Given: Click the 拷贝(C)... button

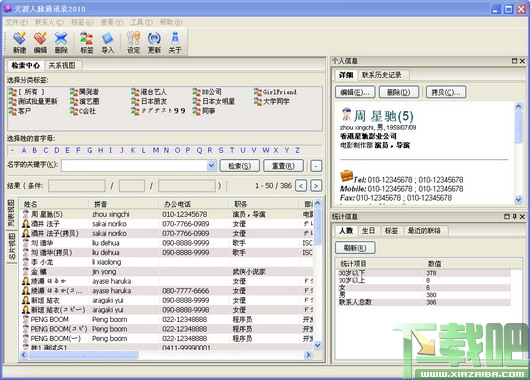Looking at the screenshot, I should [446, 92].
